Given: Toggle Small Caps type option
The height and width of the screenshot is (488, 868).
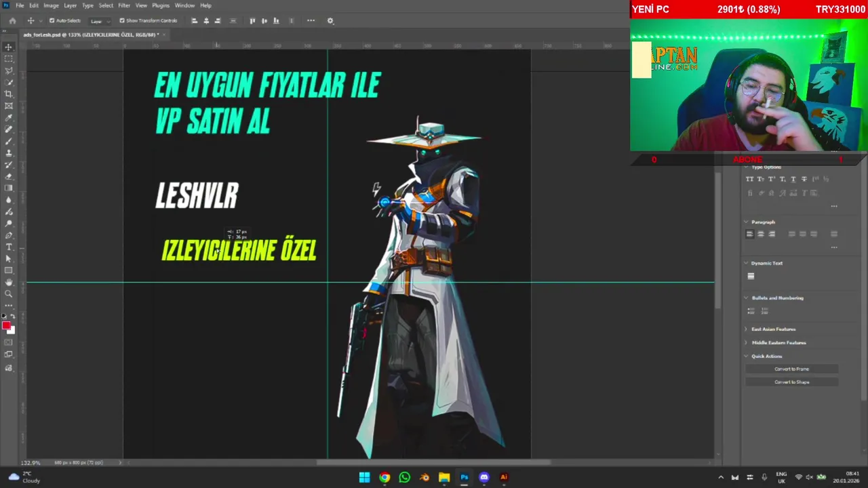Looking at the screenshot, I should pos(761,179).
